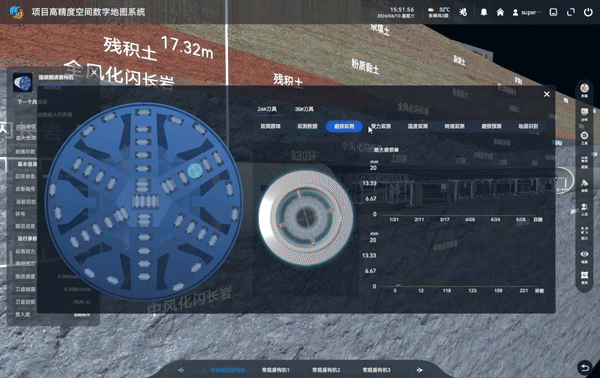The width and height of the screenshot is (600, 378).
Task: Open the weather widget showing 32℃
Action: [439, 12]
